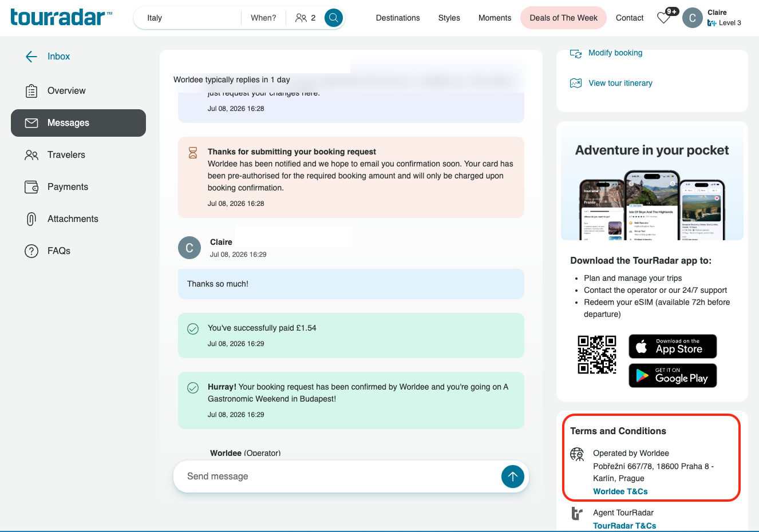The height and width of the screenshot is (532, 759).
Task: Open the View tour itinerary link
Action: (x=620, y=83)
